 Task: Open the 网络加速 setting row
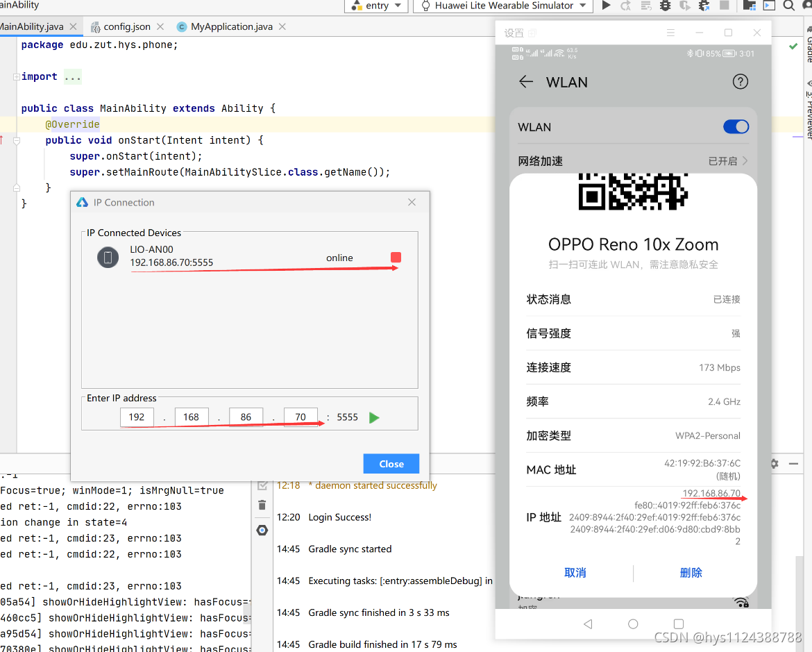click(634, 161)
